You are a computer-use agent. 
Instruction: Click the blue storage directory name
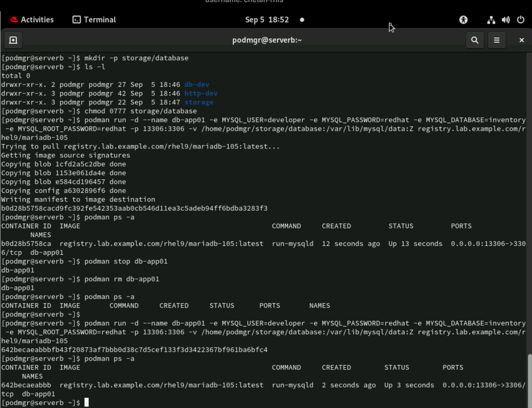(x=199, y=102)
